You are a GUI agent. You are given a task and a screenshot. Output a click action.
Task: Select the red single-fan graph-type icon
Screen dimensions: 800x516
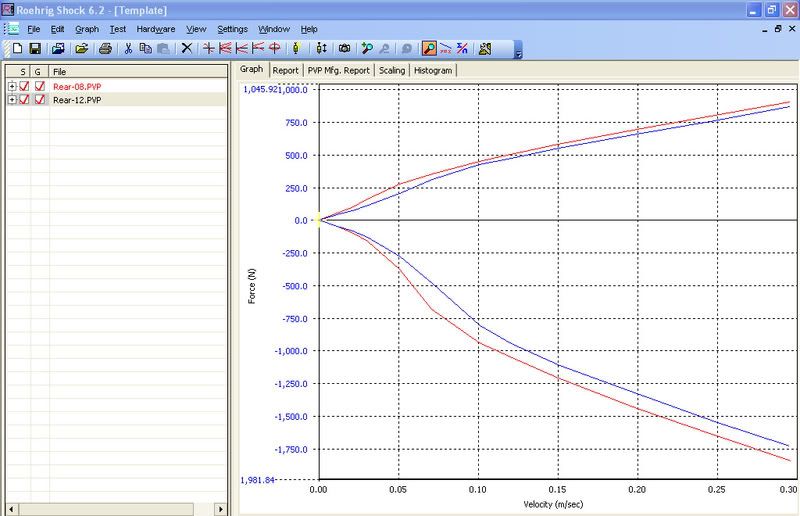(242, 48)
